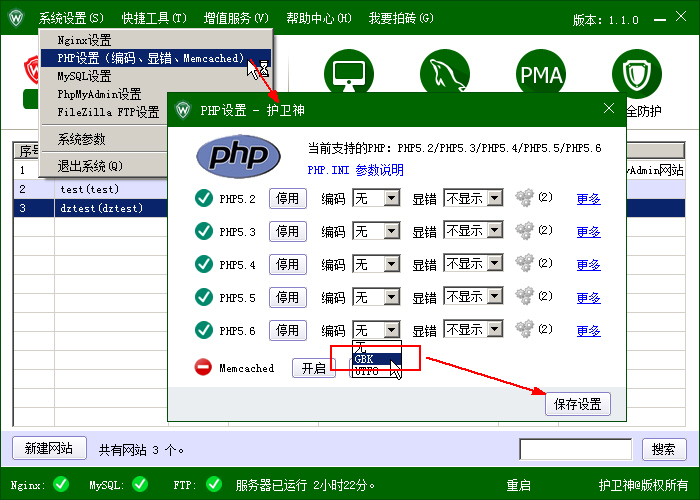Click Nginx running status check icon
The image size is (700, 500).
(x=61, y=484)
